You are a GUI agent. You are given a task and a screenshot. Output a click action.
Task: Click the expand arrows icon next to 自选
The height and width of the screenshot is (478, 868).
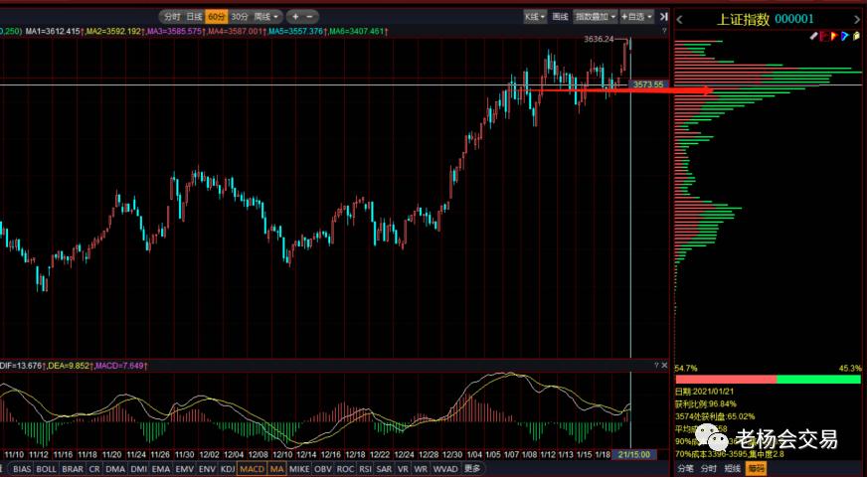point(664,17)
